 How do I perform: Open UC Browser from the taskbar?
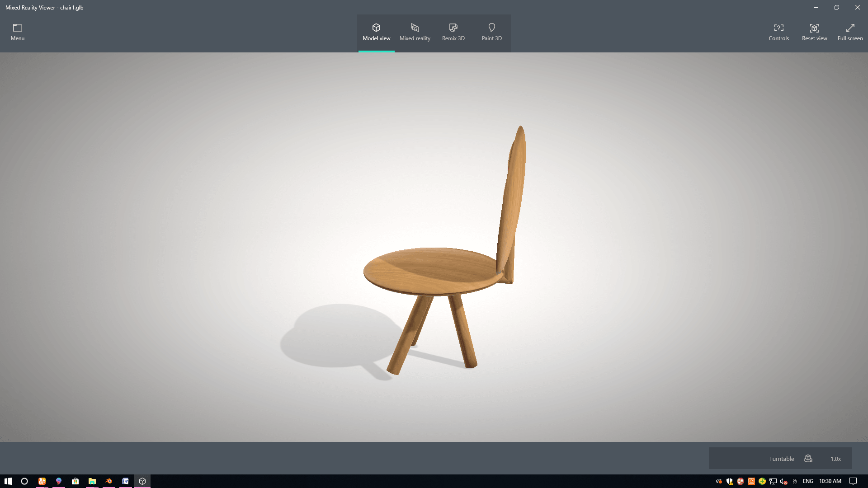click(x=42, y=481)
